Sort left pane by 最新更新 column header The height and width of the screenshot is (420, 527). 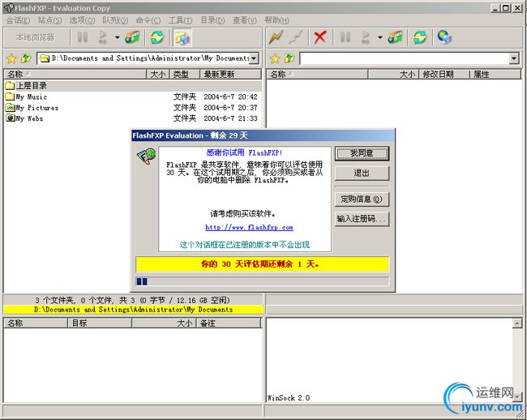tap(230, 74)
